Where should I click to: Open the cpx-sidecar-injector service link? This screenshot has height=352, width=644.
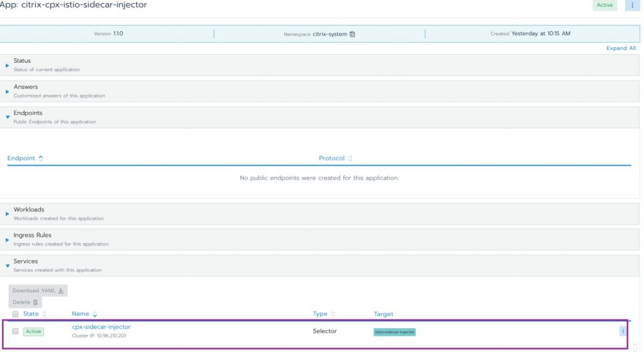pos(101,327)
